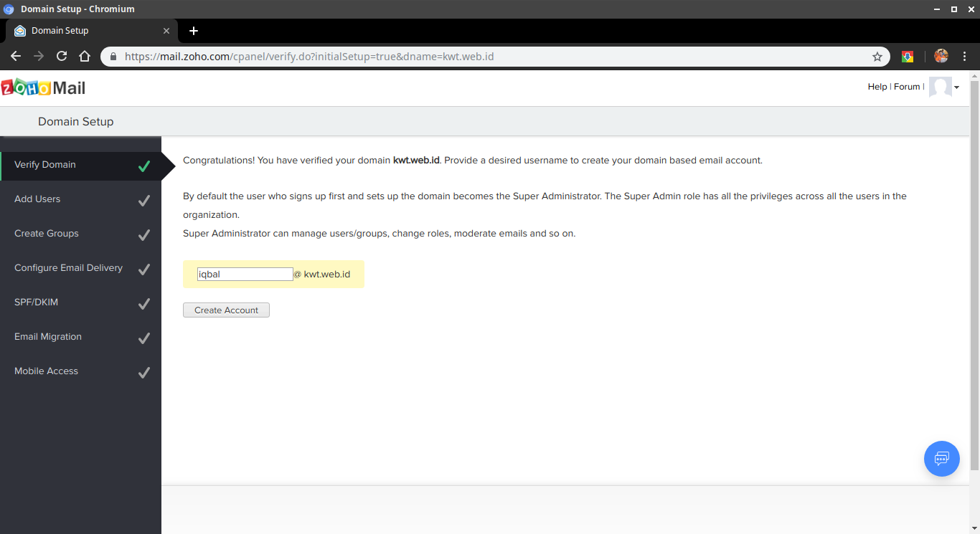Bookmark the page with the star icon
Screen dimensions: 980x534
coord(877,56)
